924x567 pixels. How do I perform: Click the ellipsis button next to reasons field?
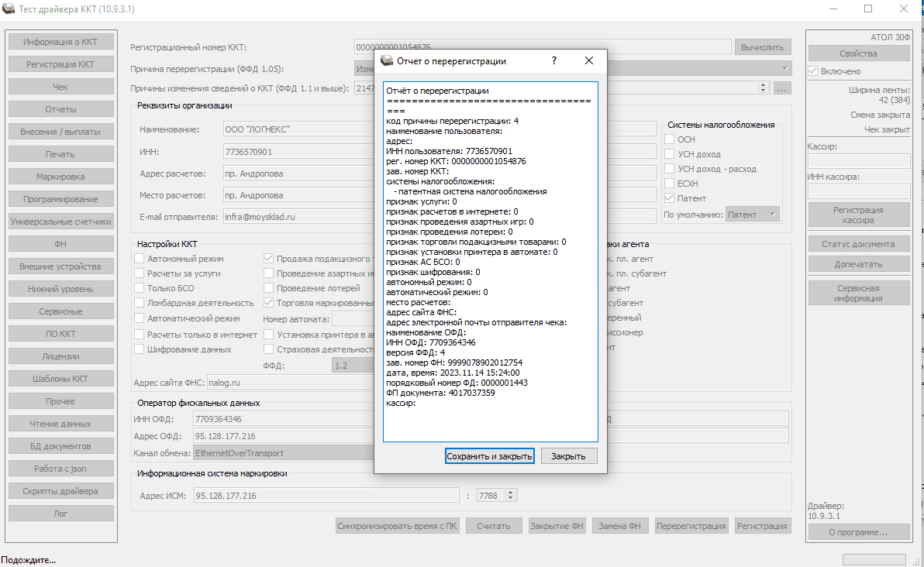coord(781,89)
